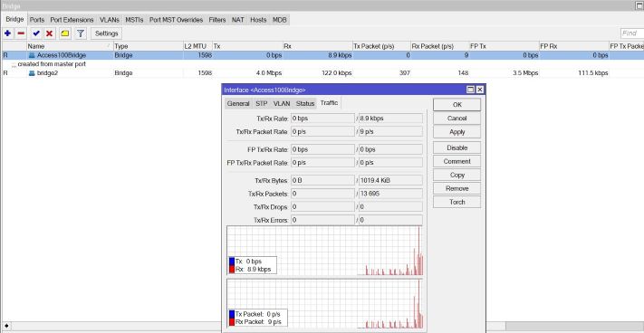The image size is (644, 333).
Task: Open Status tab in interface dialog
Action: (304, 103)
